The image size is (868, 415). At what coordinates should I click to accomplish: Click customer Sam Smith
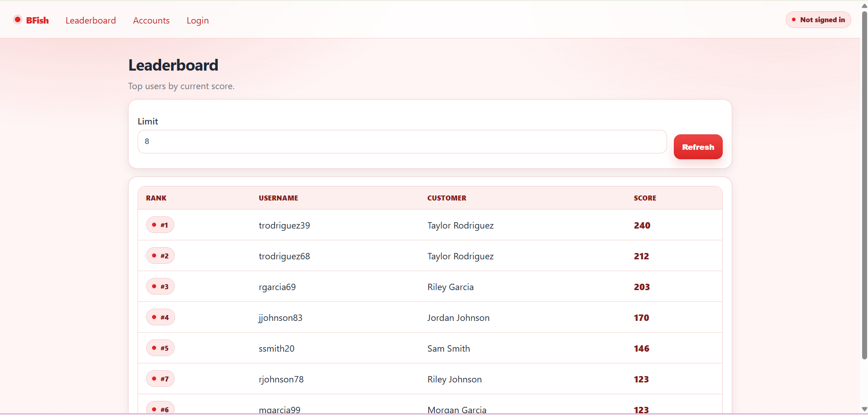tap(448, 348)
